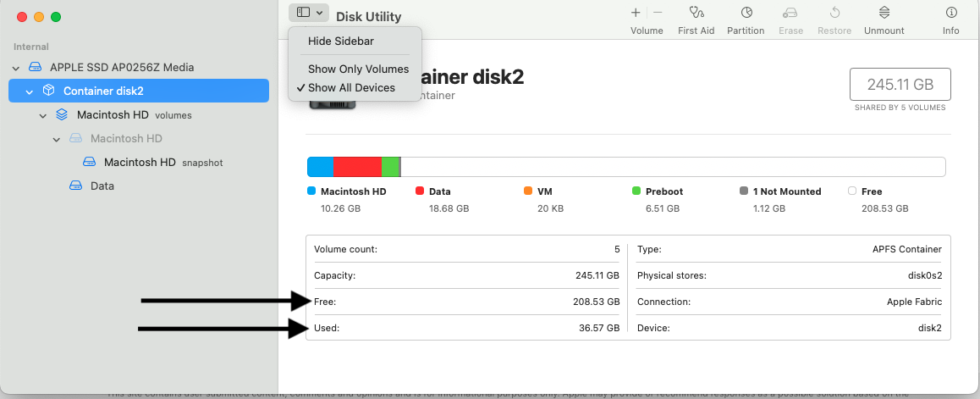
Task: Click the green Preboot legend swatch
Action: 636,191
